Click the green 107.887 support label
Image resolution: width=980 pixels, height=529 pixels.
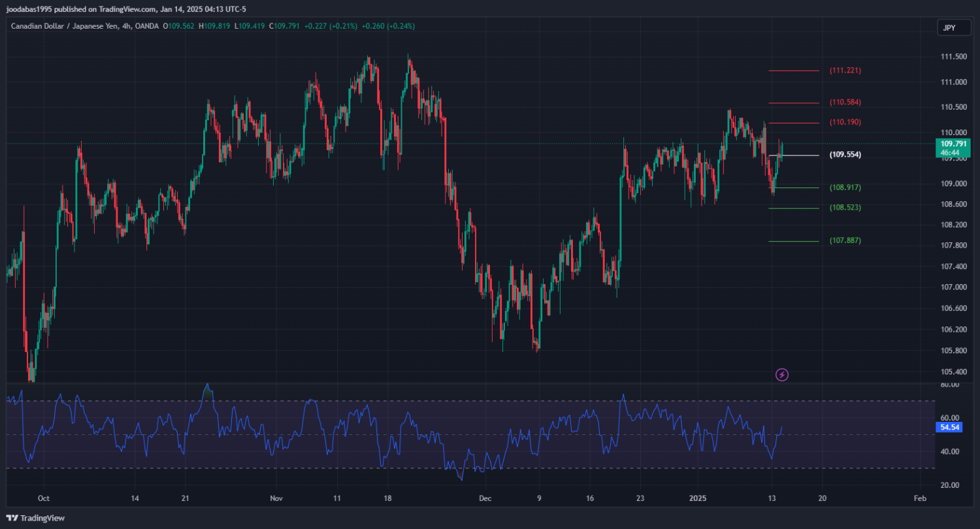click(845, 241)
